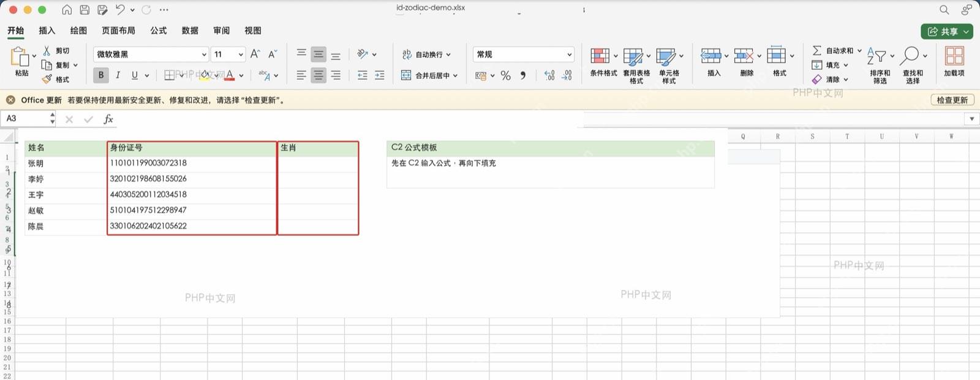
Task: Click the Undo arrow icon
Action: (x=120, y=10)
